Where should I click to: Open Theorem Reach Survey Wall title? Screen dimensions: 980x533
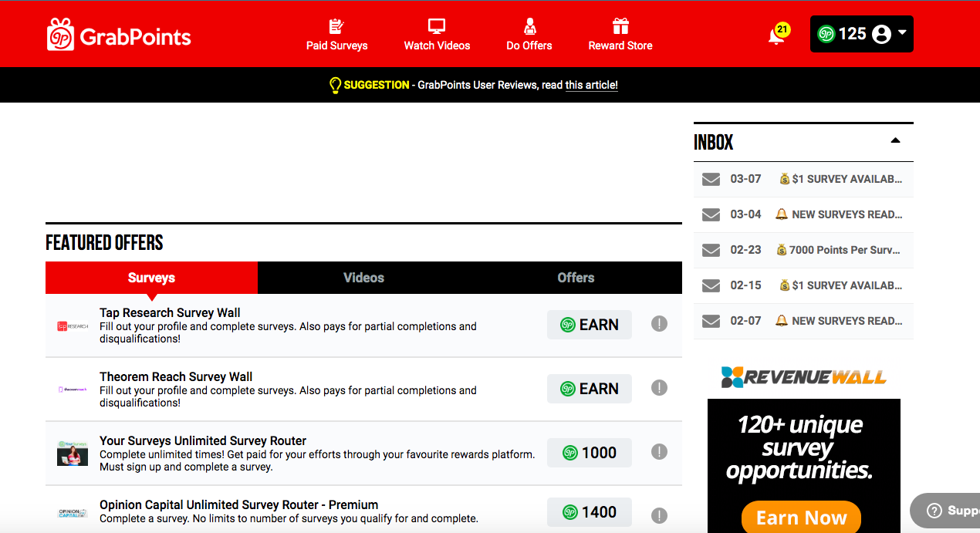176,377
